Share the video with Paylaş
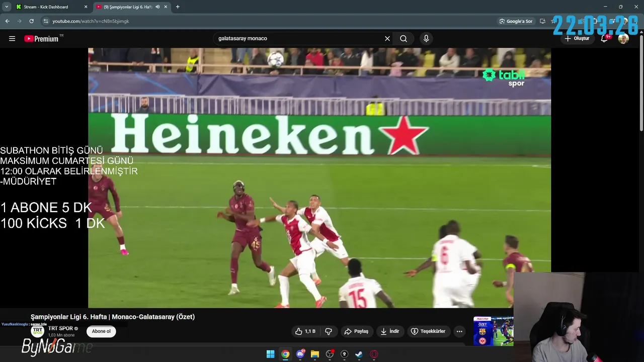This screenshot has width=644, height=362. pos(356,331)
